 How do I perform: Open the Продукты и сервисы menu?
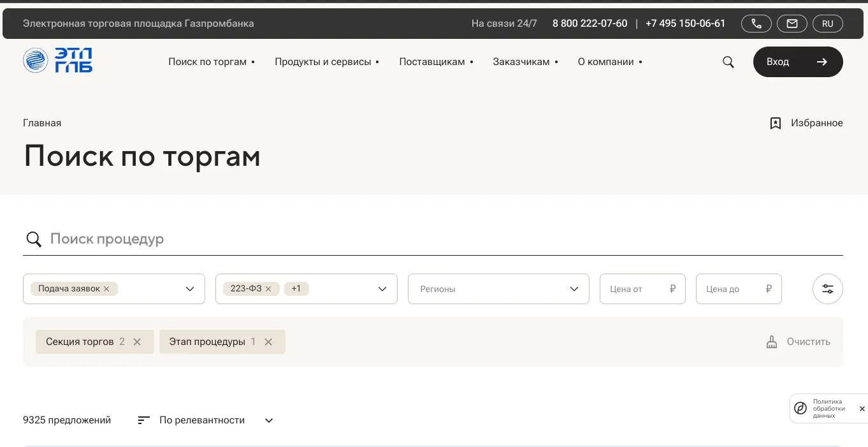327,62
